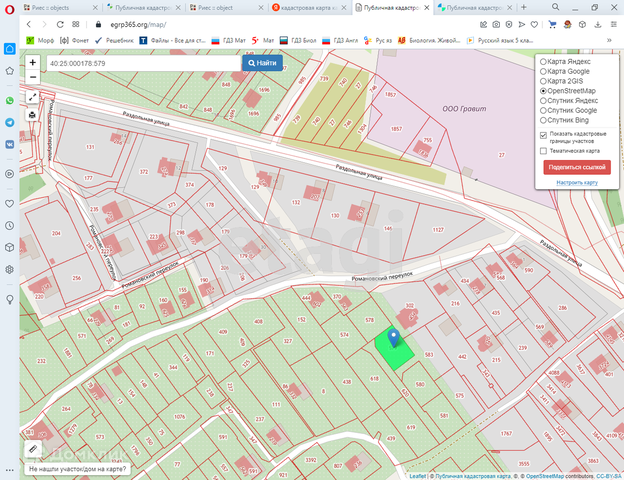The width and height of the screenshot is (624, 480).
Task: Click the Поделиться ссылкой button
Action: click(577, 167)
